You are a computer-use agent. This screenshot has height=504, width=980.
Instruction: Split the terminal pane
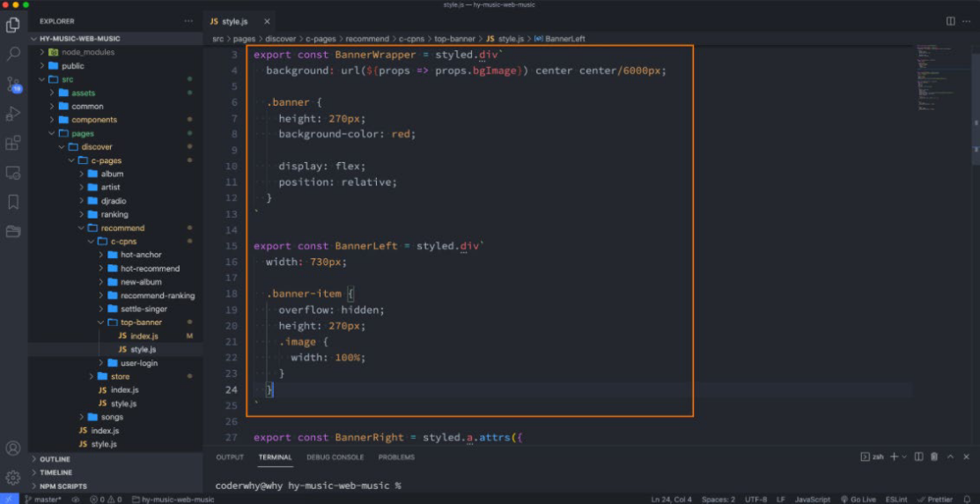[918, 457]
